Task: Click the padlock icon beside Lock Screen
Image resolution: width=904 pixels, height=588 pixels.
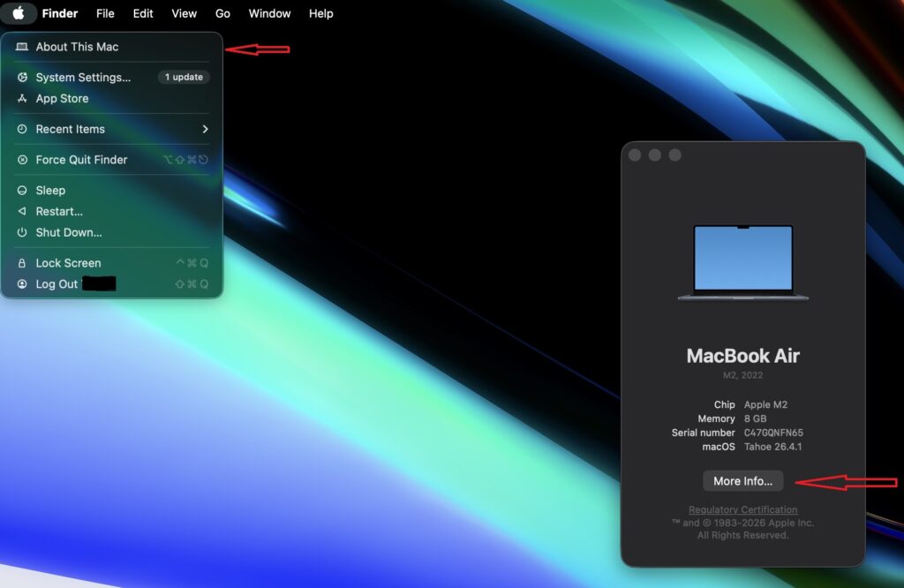Action: 22,263
